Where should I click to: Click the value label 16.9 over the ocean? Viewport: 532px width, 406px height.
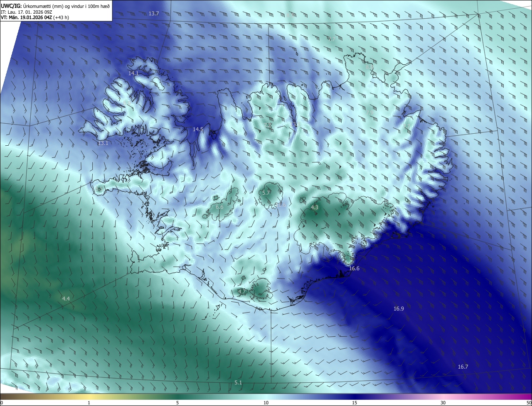click(399, 308)
